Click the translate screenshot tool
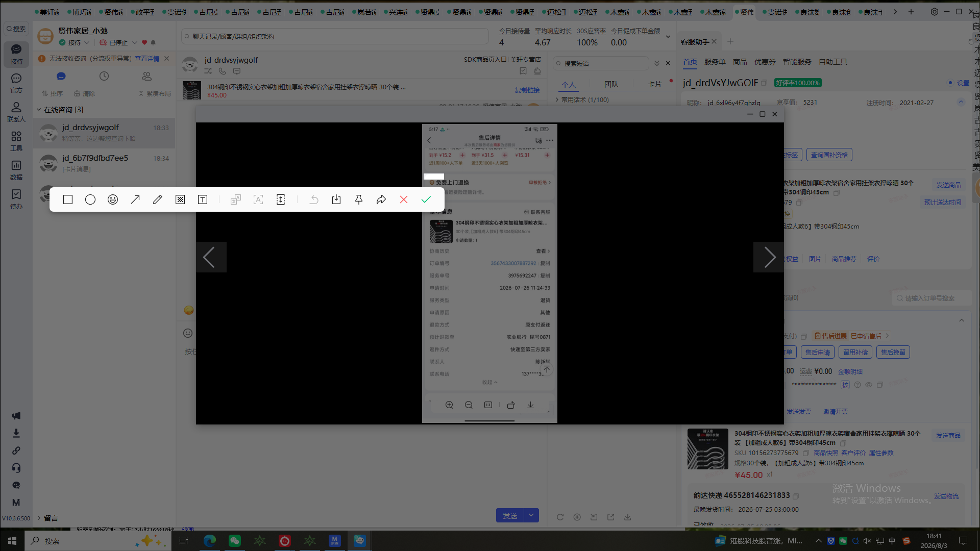Image resolution: width=980 pixels, height=551 pixels. (235, 199)
